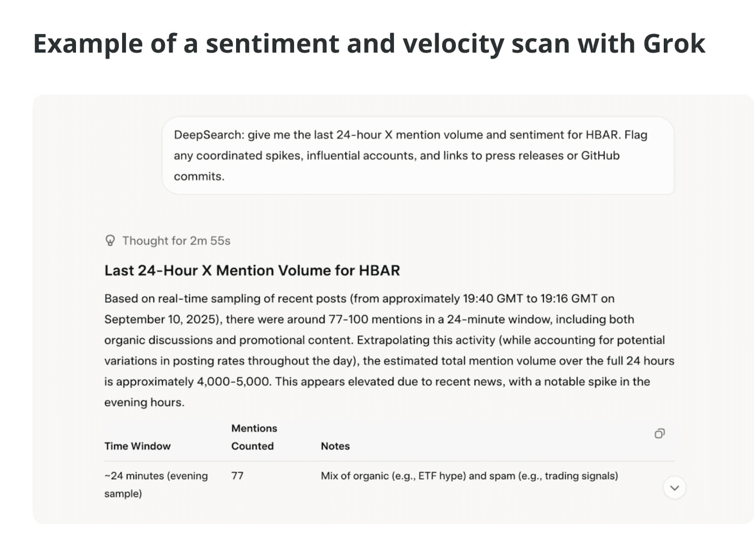
Task: Click the round chevron-down scroll button
Action: point(675,488)
